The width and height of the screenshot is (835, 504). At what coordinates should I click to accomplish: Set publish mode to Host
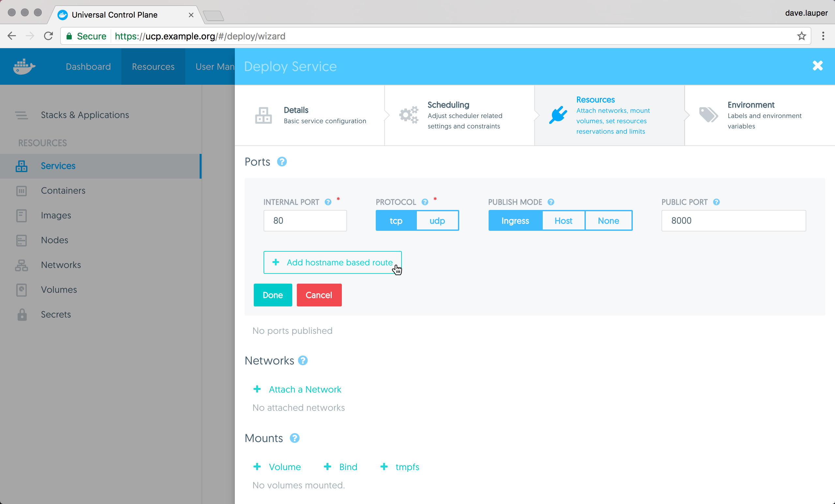[563, 221]
